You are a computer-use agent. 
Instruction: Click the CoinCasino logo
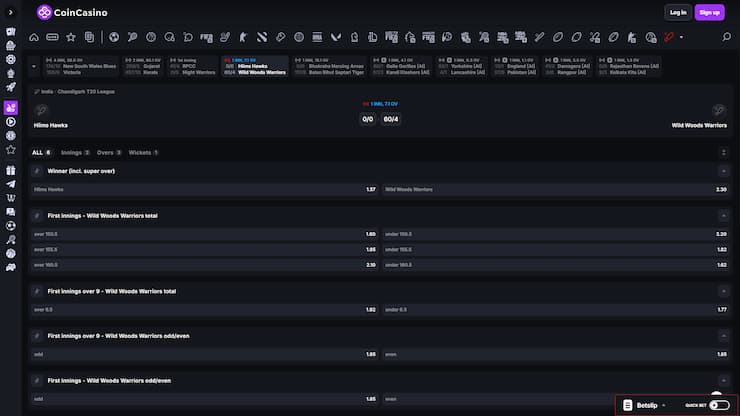coord(72,12)
